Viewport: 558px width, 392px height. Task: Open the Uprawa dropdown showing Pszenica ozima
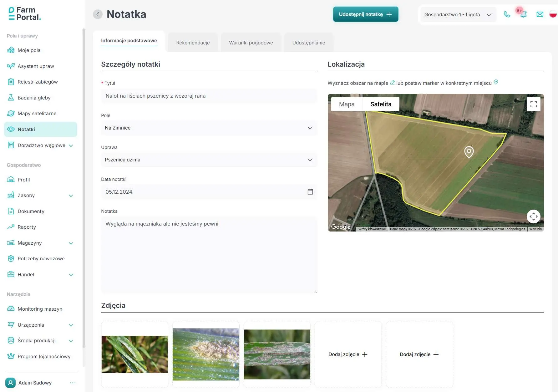[x=209, y=160]
